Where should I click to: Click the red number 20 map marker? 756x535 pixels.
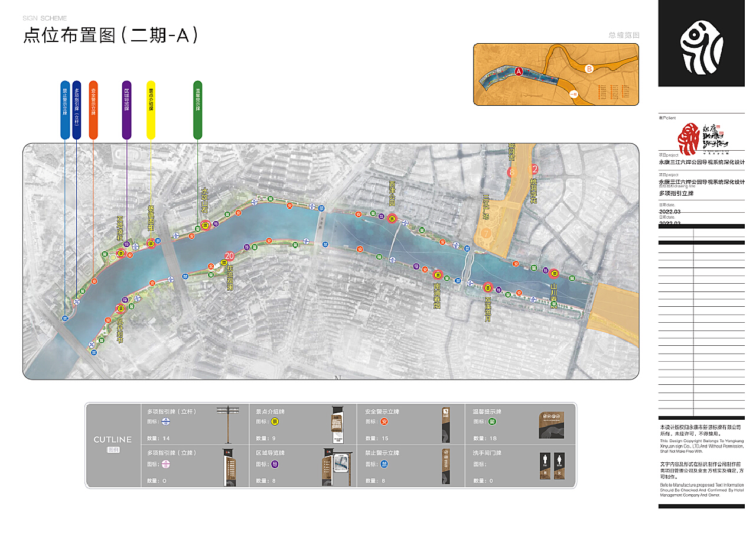229,256
